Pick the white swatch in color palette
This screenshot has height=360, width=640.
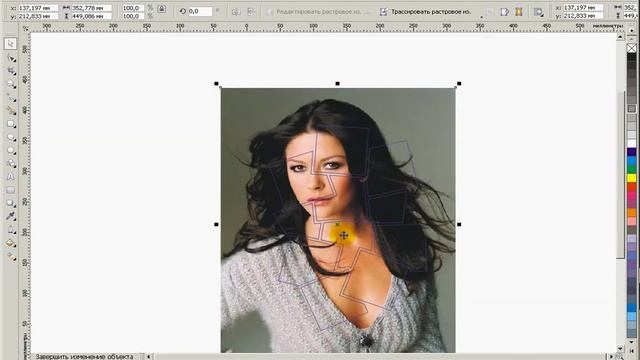pos(631,143)
